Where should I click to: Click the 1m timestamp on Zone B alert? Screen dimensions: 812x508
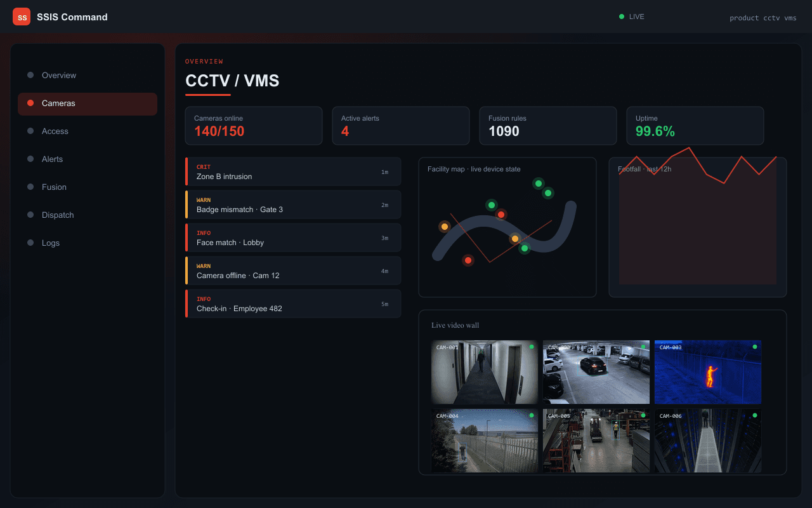click(384, 172)
